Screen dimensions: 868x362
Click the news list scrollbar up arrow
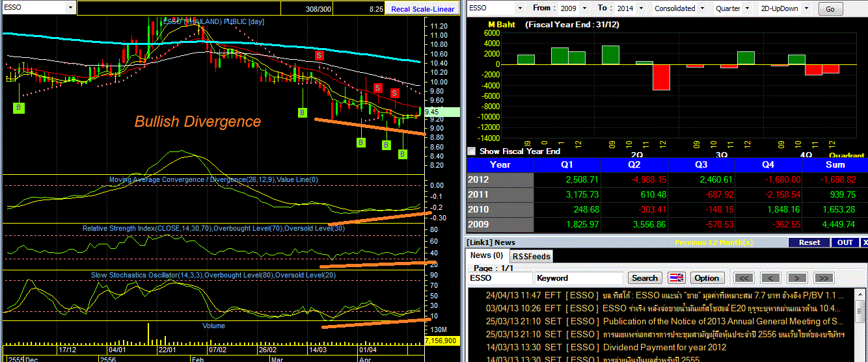[x=860, y=293]
